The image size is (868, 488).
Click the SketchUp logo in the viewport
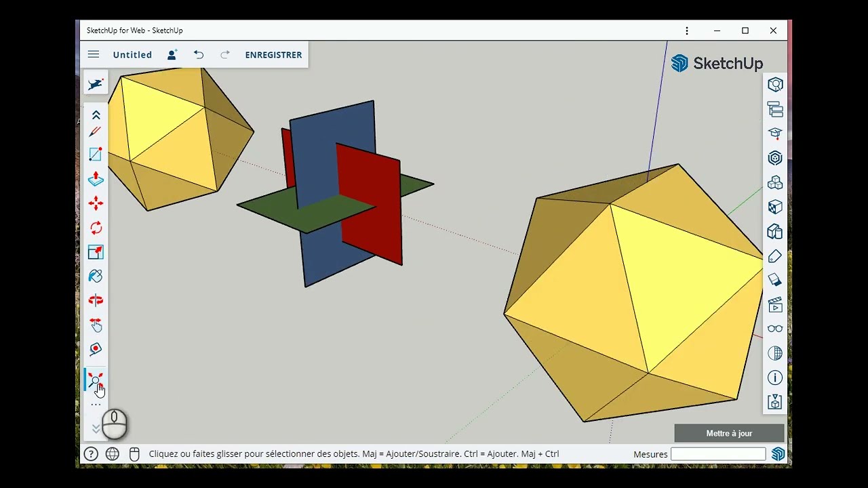717,63
